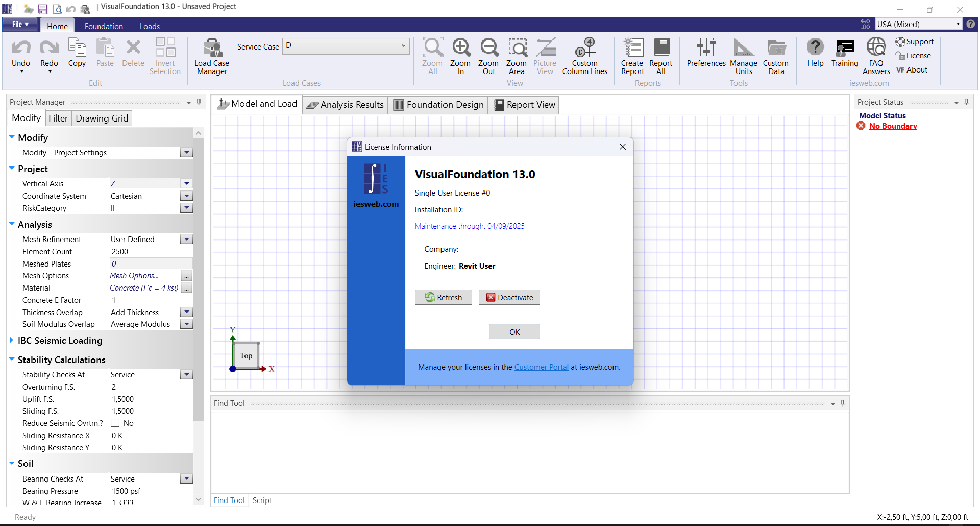
Task: Collapse the Analysis section
Action: click(11, 224)
